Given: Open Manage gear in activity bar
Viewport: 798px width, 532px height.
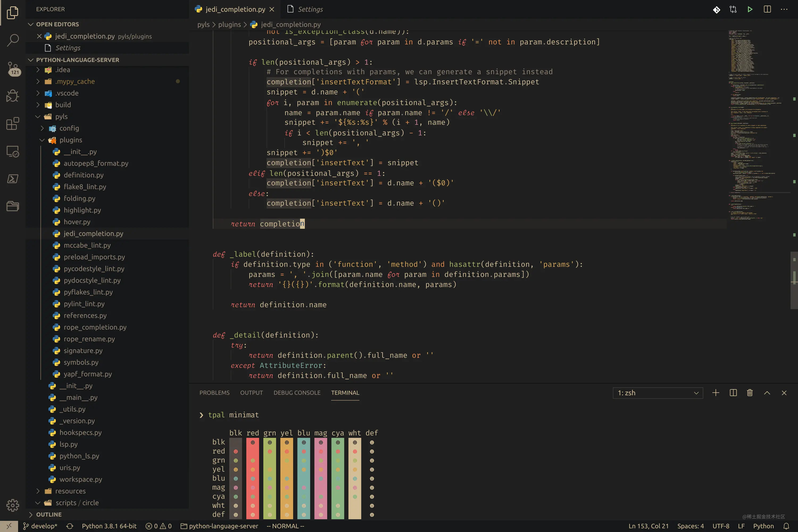Looking at the screenshot, I should tap(13, 506).
